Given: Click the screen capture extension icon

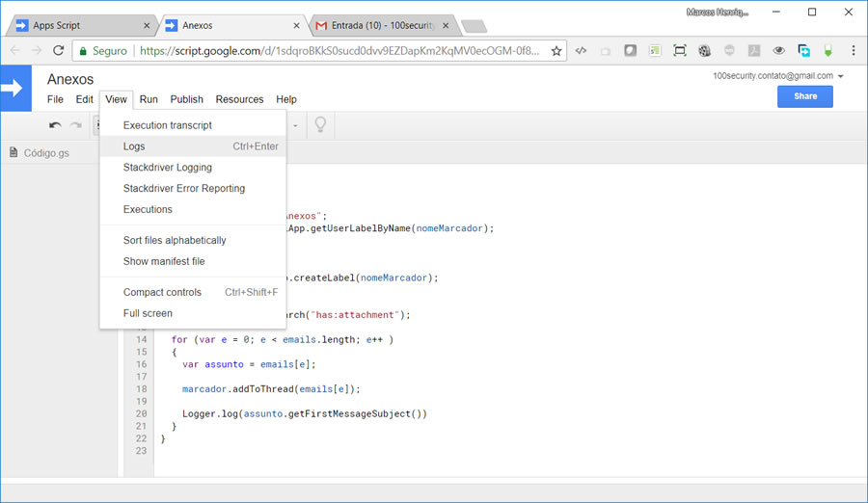Looking at the screenshot, I should point(680,50).
